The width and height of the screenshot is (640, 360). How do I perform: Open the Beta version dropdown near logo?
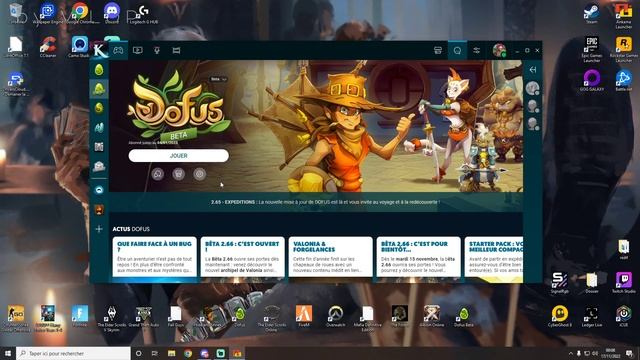[x=219, y=79]
